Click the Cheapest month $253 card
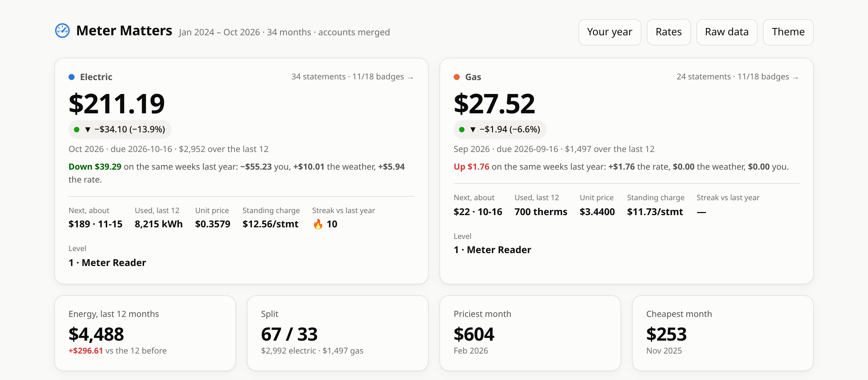 coord(723,333)
